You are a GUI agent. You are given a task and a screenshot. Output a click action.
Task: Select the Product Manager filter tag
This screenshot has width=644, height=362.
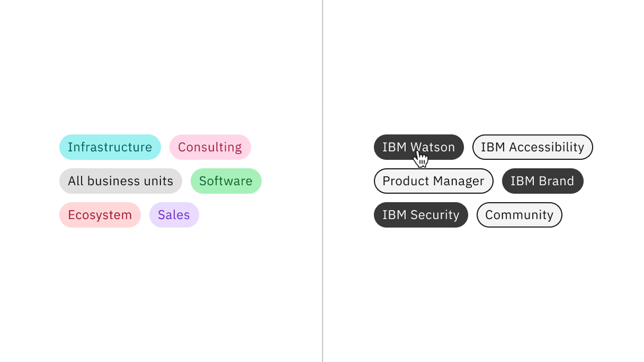[433, 180]
